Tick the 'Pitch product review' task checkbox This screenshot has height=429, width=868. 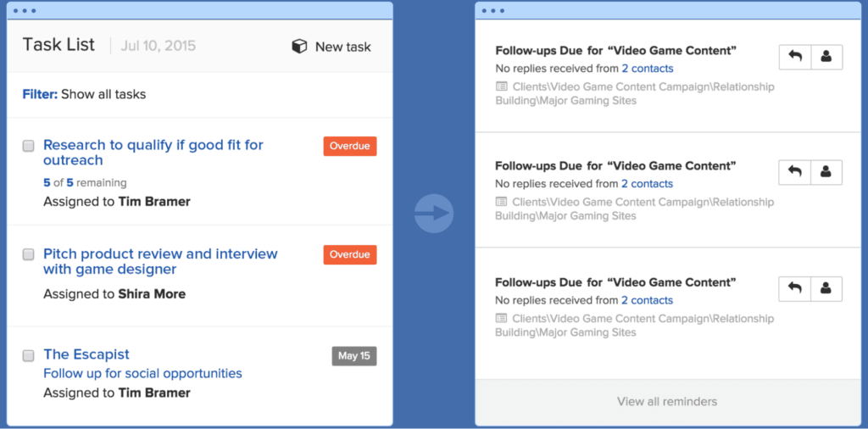tap(28, 254)
